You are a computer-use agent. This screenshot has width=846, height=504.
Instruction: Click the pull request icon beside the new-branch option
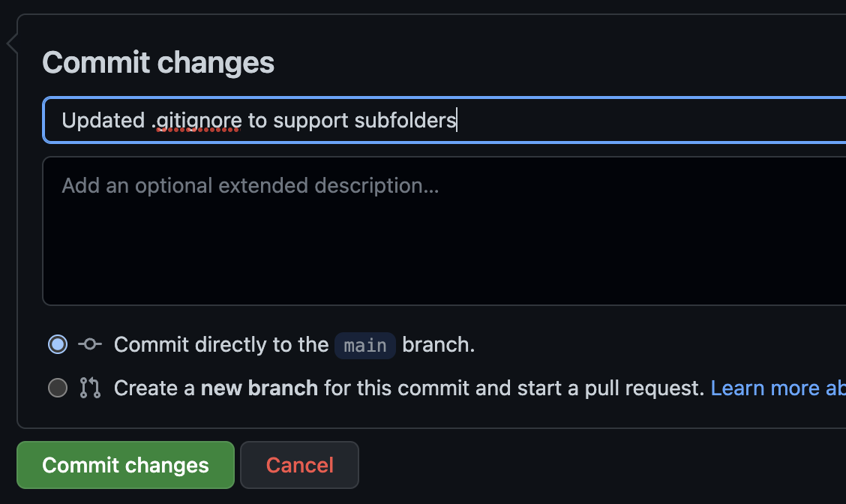89,388
